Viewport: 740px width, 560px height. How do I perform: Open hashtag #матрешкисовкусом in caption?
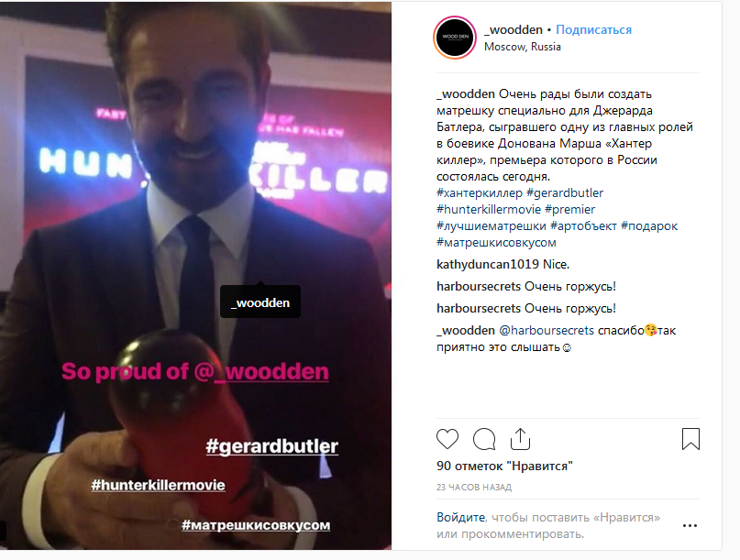[496, 243]
